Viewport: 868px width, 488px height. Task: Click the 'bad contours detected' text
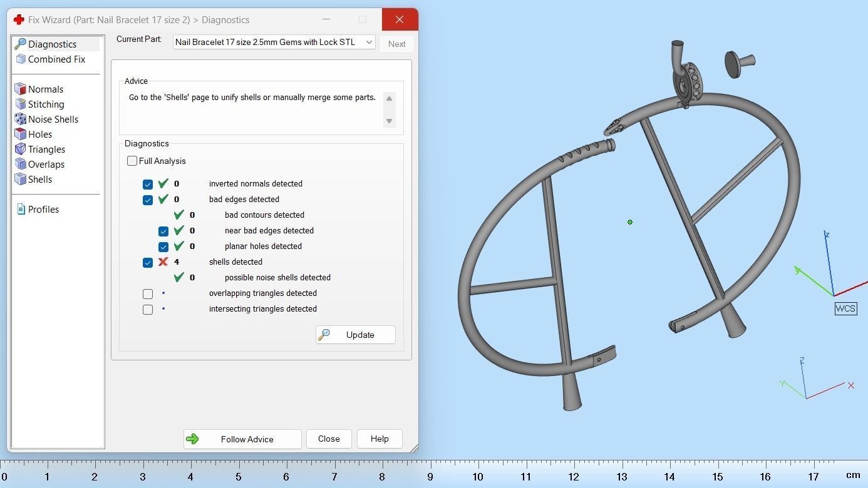[264, 215]
